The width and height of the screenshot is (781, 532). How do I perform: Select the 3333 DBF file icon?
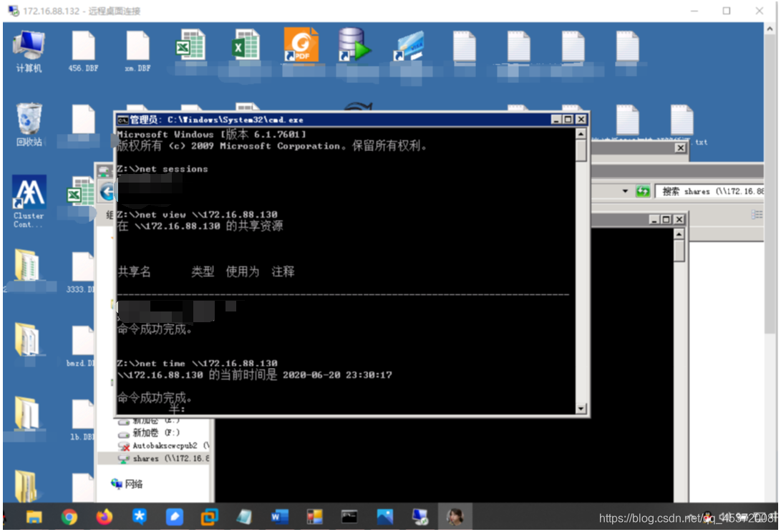click(81, 273)
